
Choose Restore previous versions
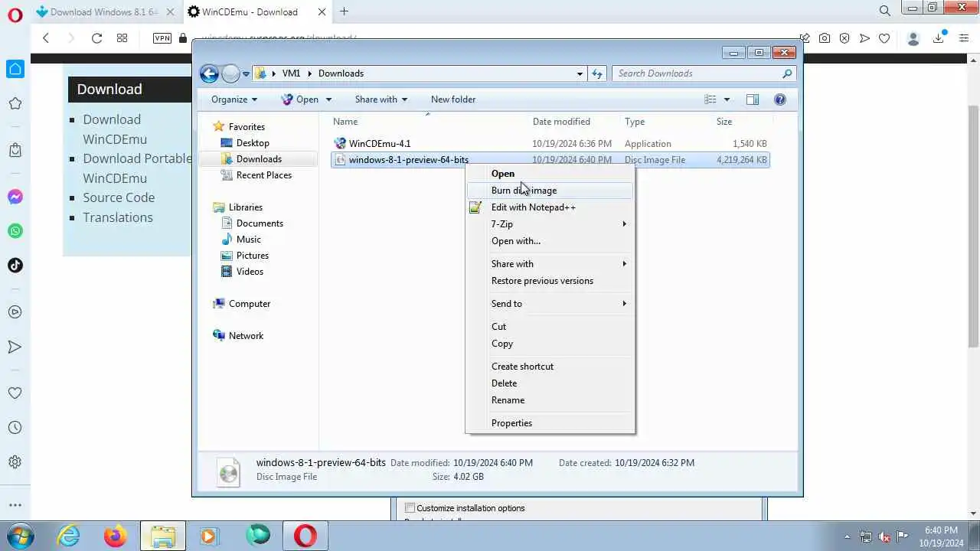(550, 281)
